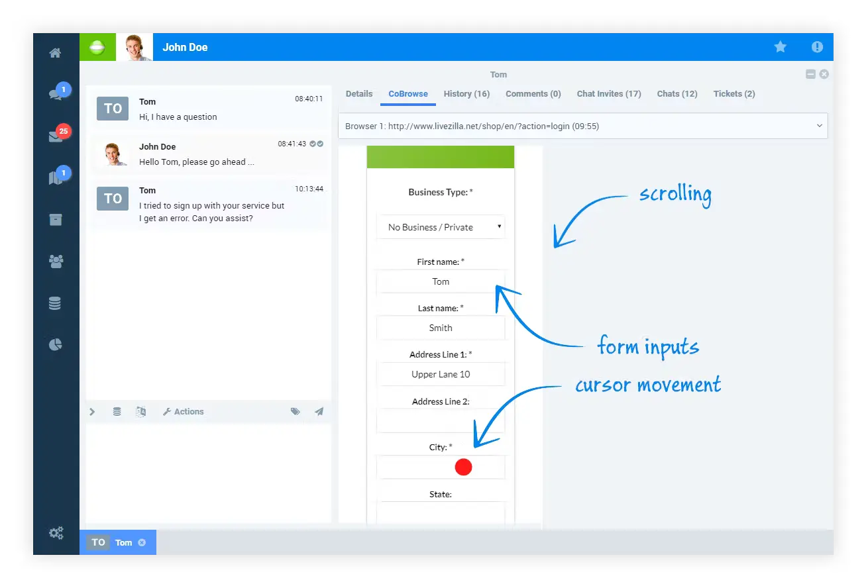Click the TO avatar of first Tom message
This screenshot has width=868, height=588.
(x=113, y=109)
